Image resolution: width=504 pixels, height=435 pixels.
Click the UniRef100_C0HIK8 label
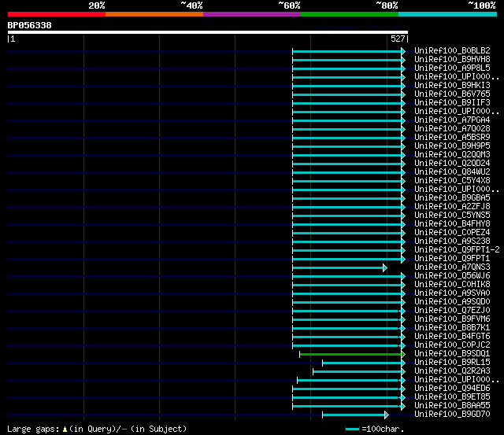click(452, 285)
